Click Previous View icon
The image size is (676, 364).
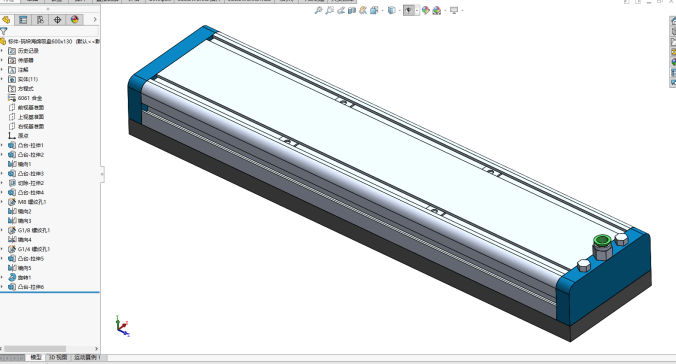(x=341, y=10)
